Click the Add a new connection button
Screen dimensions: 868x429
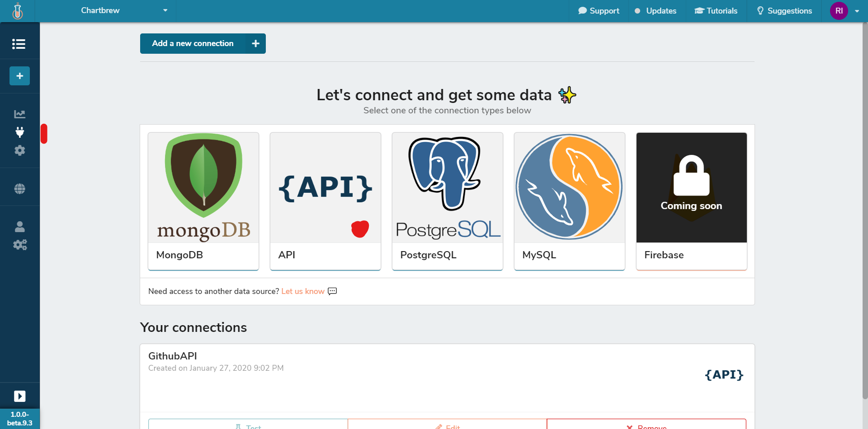[x=203, y=43]
